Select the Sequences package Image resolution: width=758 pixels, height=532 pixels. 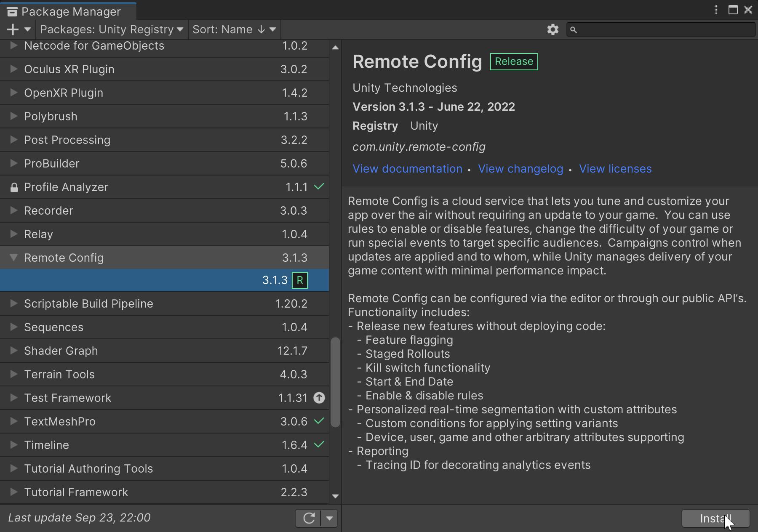pyautogui.click(x=164, y=327)
